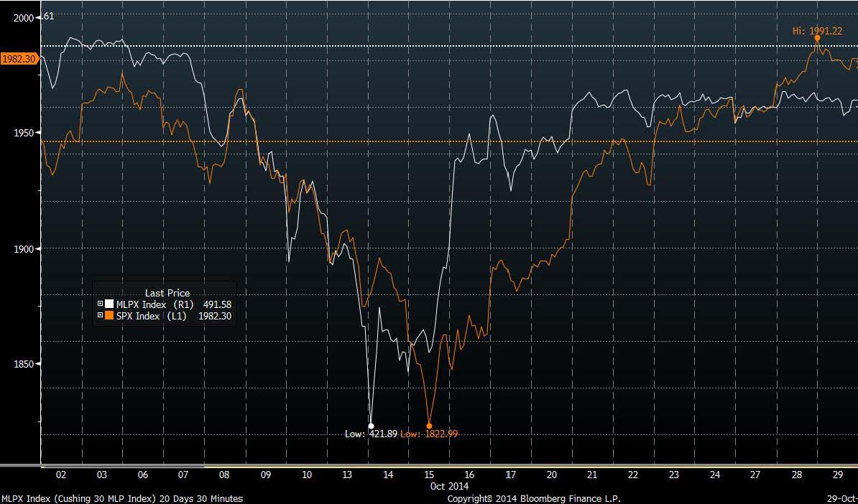Click the orange Low 1822.99 marker dot
Image resolution: width=858 pixels, height=504 pixels.
pos(429,426)
